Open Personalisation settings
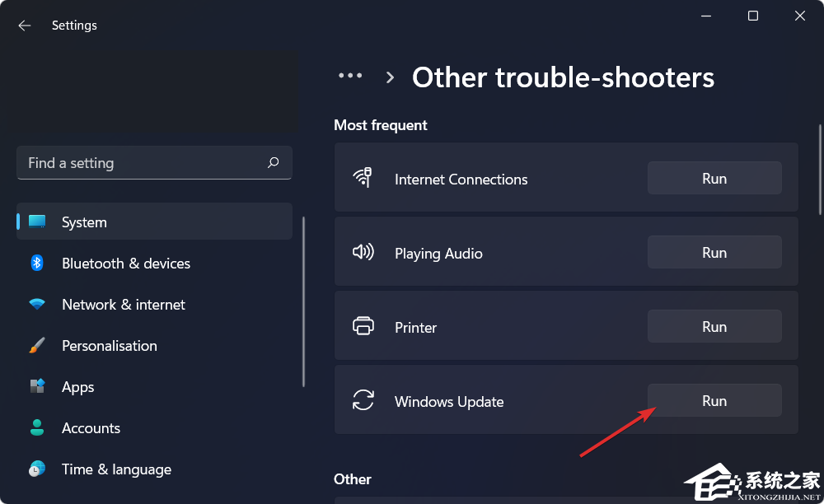This screenshot has height=504, width=824. coord(155,345)
